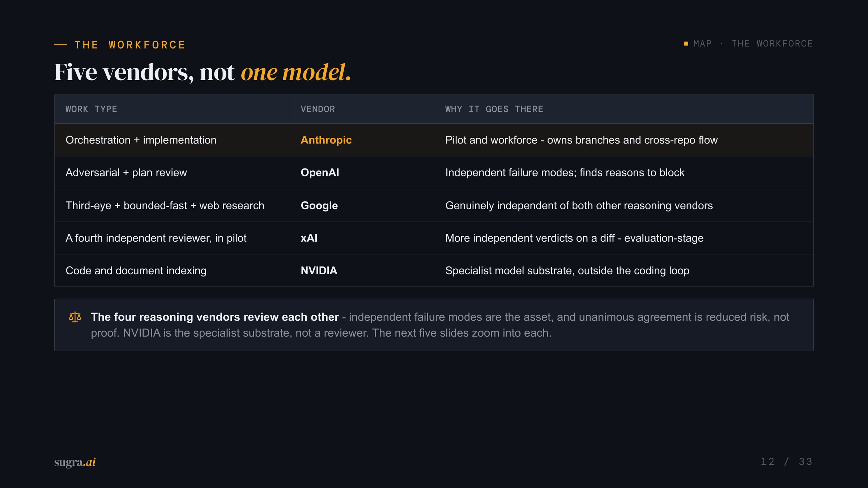
Task: Select the Anthropic vendor cell
Action: 362,140
